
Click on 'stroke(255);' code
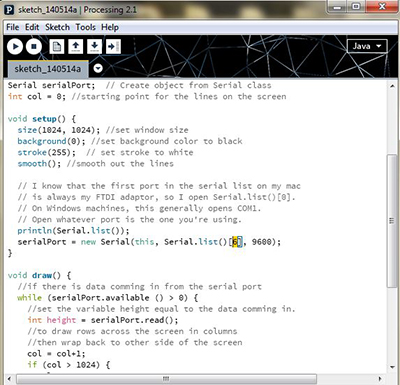click(x=46, y=152)
